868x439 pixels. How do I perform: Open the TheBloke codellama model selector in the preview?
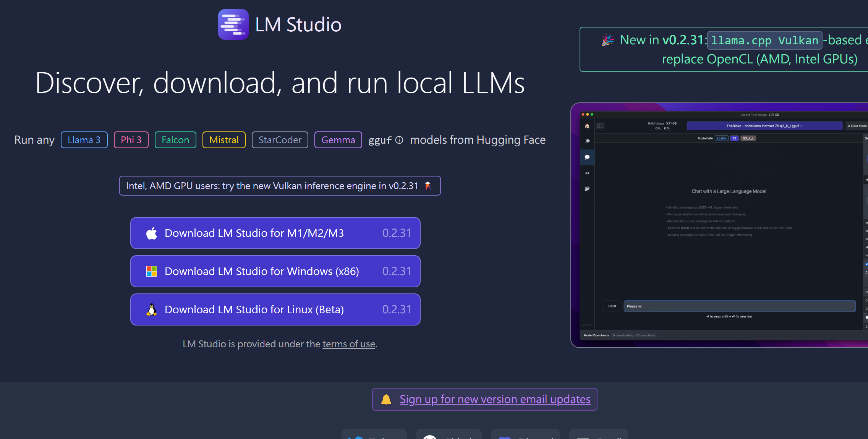[764, 126]
